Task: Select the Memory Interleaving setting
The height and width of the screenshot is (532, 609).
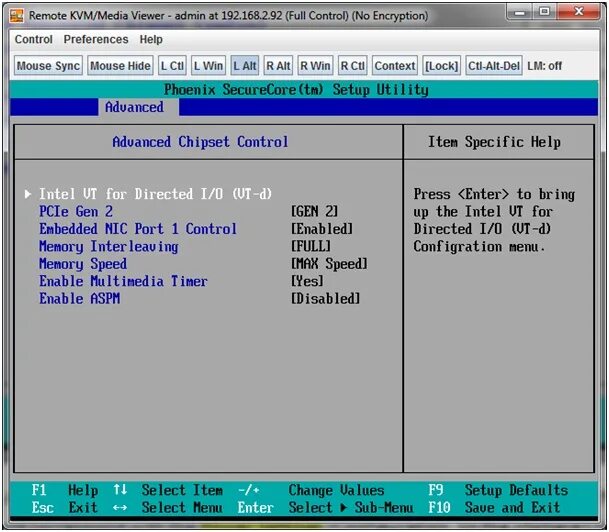Action: point(109,247)
